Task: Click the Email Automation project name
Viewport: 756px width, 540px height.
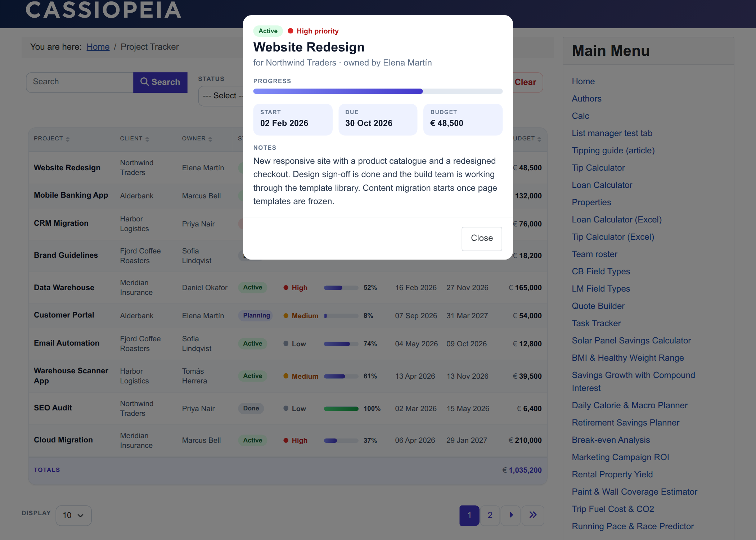Action: [x=67, y=343]
